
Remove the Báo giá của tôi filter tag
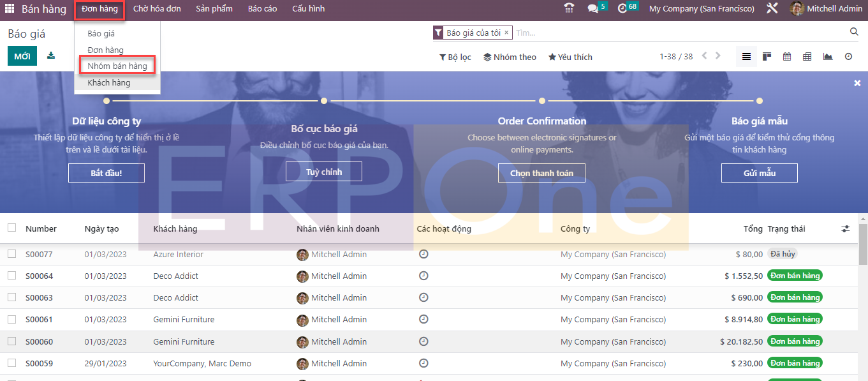coord(506,33)
